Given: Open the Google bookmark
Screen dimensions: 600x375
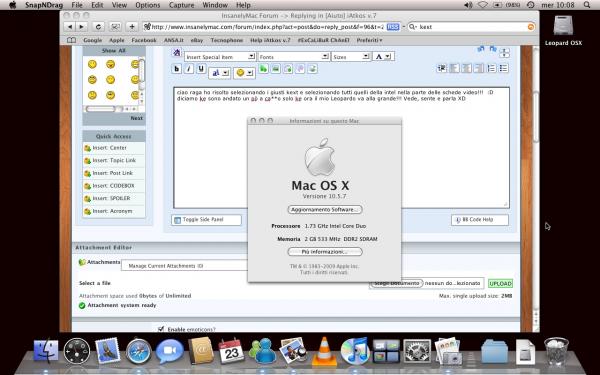Looking at the screenshot, I should tap(93, 40).
